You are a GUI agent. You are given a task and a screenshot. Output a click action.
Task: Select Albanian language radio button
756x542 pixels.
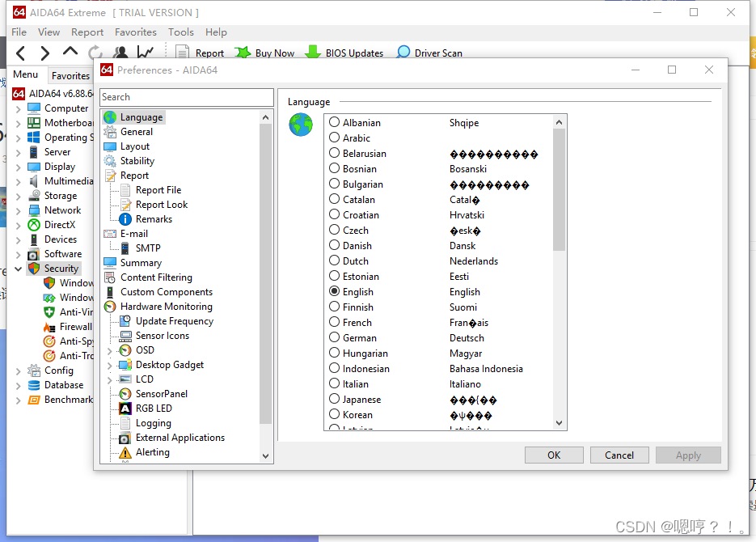point(334,122)
